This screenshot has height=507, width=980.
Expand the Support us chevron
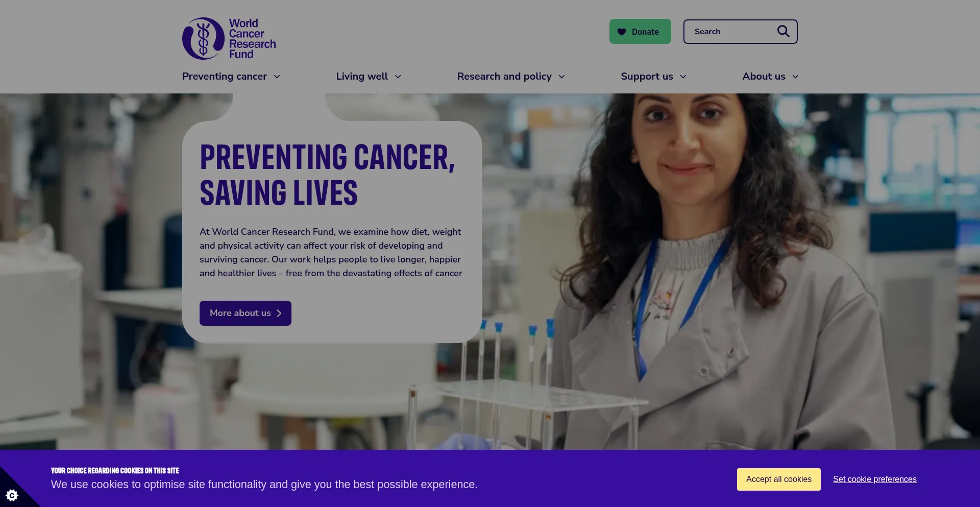[x=683, y=77]
